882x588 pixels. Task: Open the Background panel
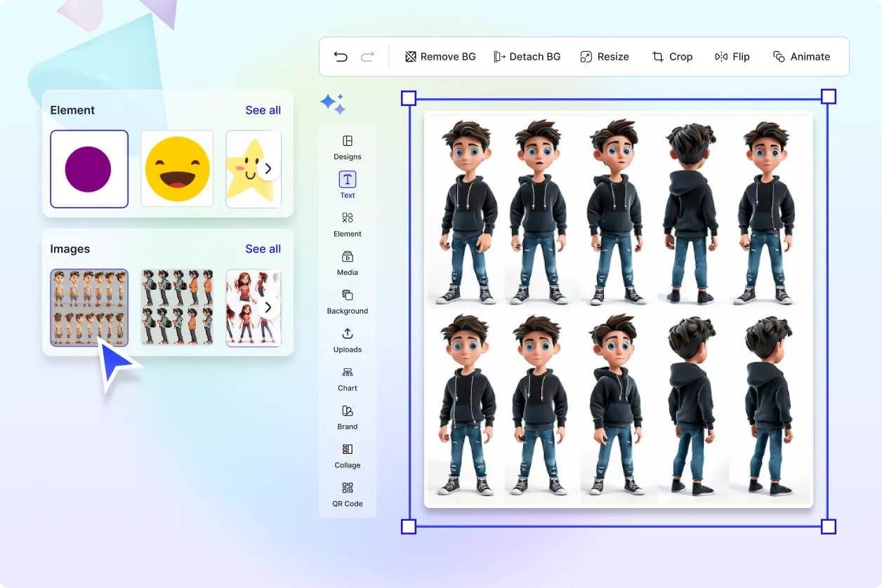(x=347, y=301)
